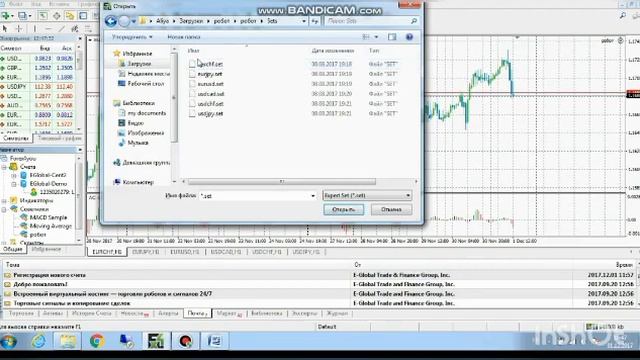
Task: Sort files by the Дата изменения column
Action: tap(333, 51)
